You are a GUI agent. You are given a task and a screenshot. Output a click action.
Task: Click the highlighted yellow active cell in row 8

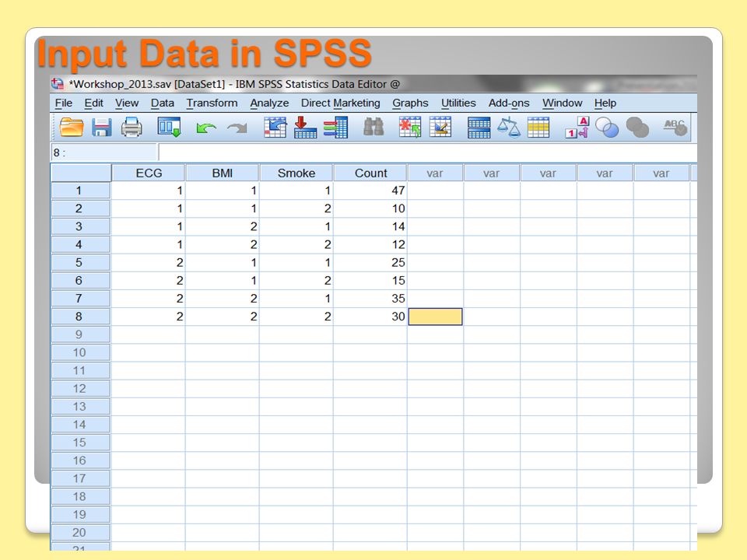436,317
